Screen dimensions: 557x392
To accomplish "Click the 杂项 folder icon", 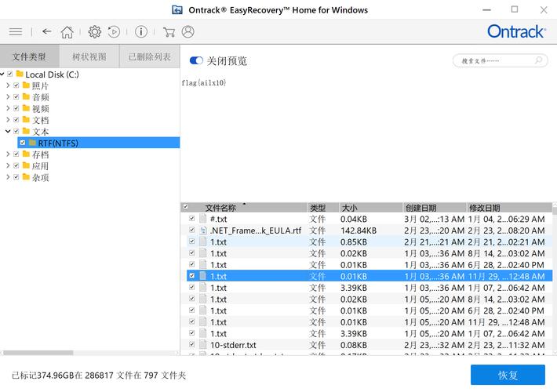I will (26, 177).
